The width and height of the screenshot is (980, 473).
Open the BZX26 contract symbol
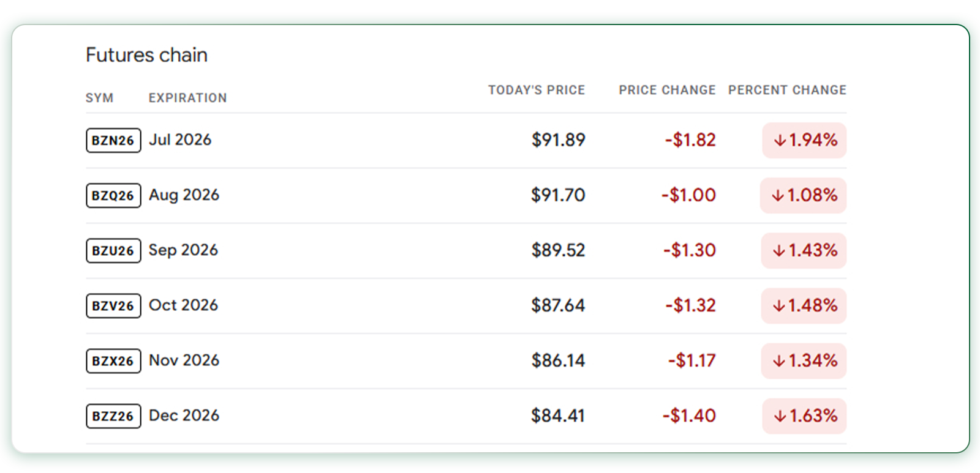pyautogui.click(x=113, y=360)
